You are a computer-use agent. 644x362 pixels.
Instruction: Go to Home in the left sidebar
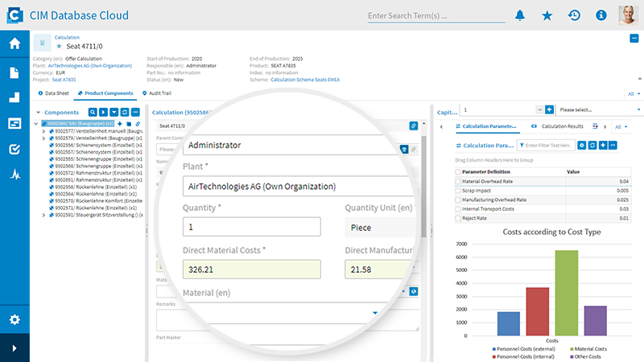[14, 44]
